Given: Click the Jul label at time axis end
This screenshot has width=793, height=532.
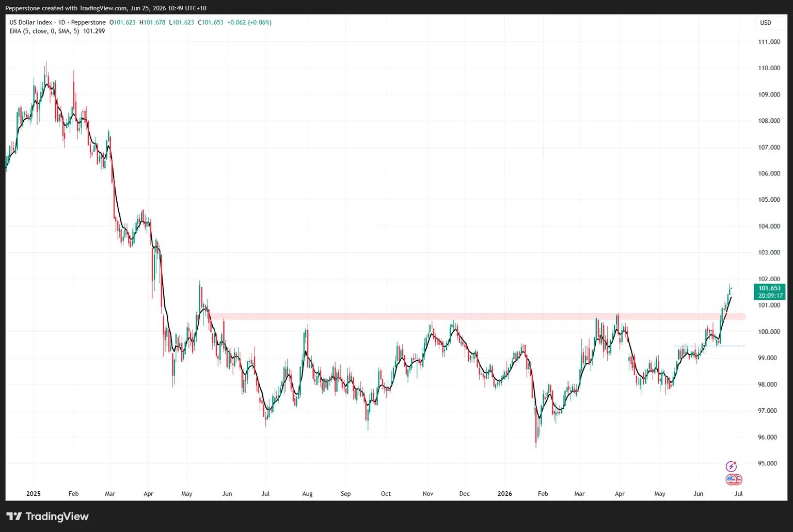Looking at the screenshot, I should tap(739, 494).
